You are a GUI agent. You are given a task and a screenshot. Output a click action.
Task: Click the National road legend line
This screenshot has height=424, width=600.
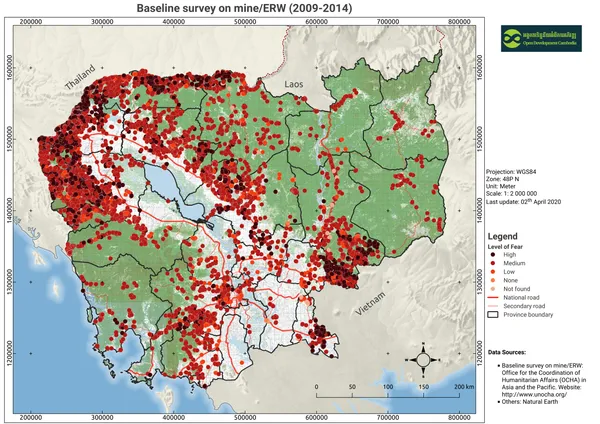tap(494, 297)
